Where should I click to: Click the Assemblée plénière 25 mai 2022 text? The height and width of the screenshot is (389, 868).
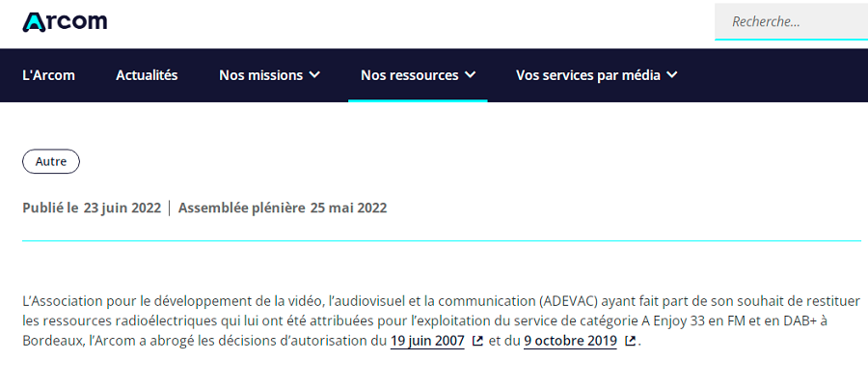(x=283, y=208)
